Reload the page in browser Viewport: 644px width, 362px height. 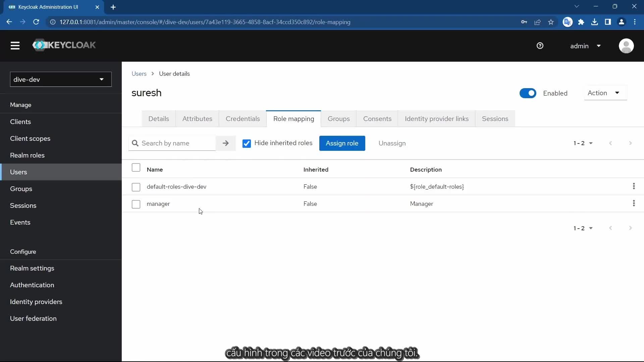36,22
